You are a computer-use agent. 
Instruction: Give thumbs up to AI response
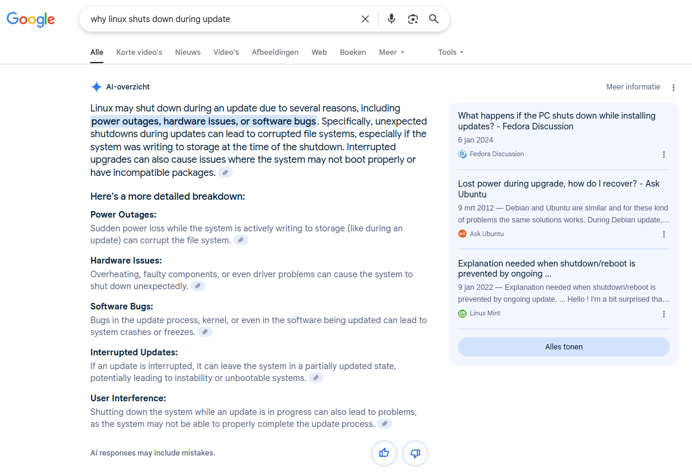(x=384, y=453)
